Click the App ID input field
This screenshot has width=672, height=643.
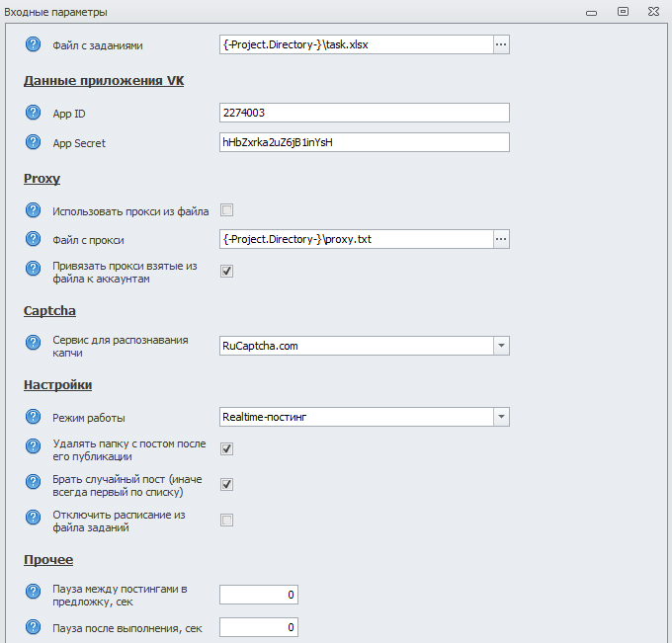(364, 113)
